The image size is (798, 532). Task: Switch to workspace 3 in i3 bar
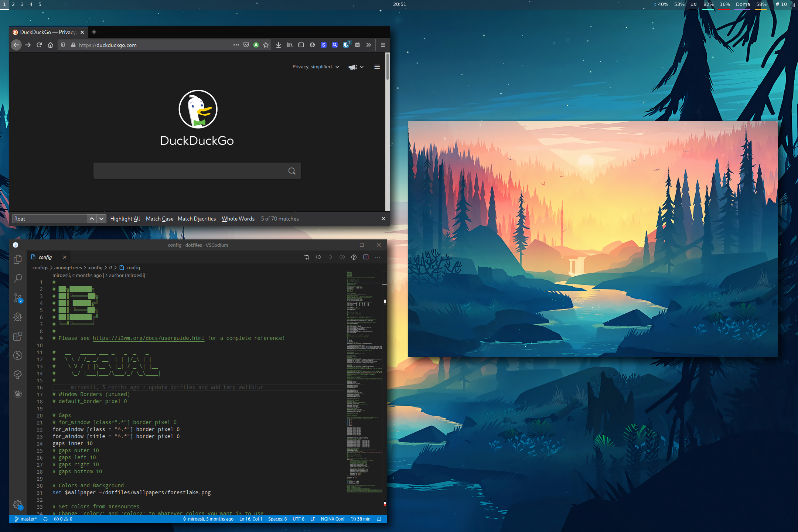tap(22, 4)
